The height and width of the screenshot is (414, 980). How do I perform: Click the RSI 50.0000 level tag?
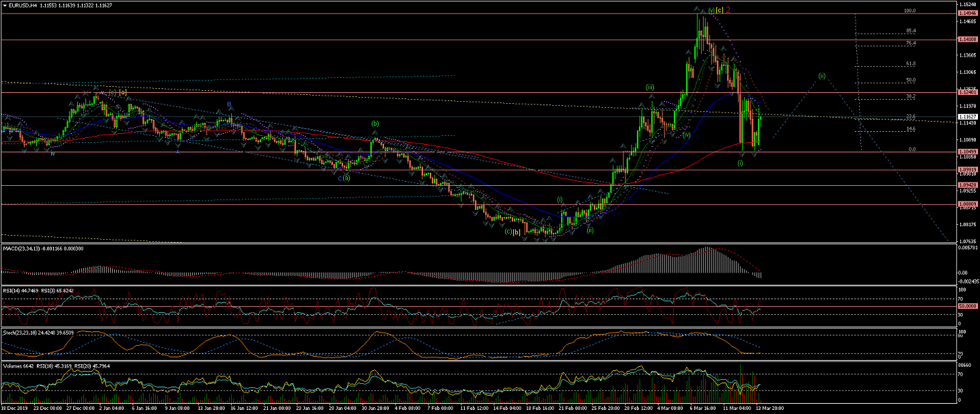pyautogui.click(x=968, y=306)
